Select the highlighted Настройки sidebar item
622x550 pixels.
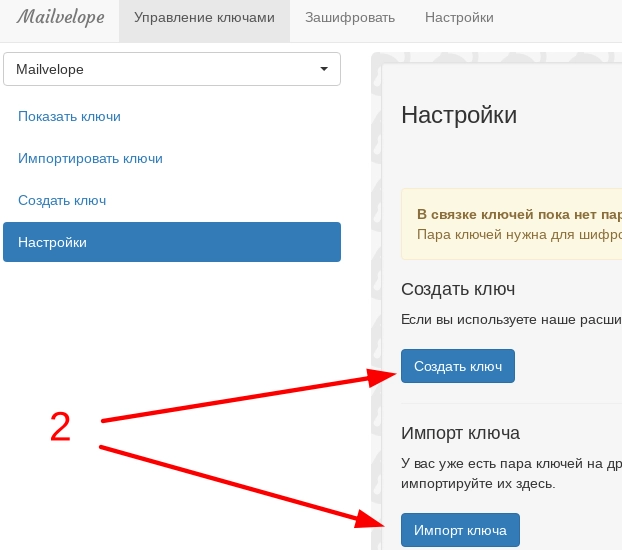(x=172, y=242)
